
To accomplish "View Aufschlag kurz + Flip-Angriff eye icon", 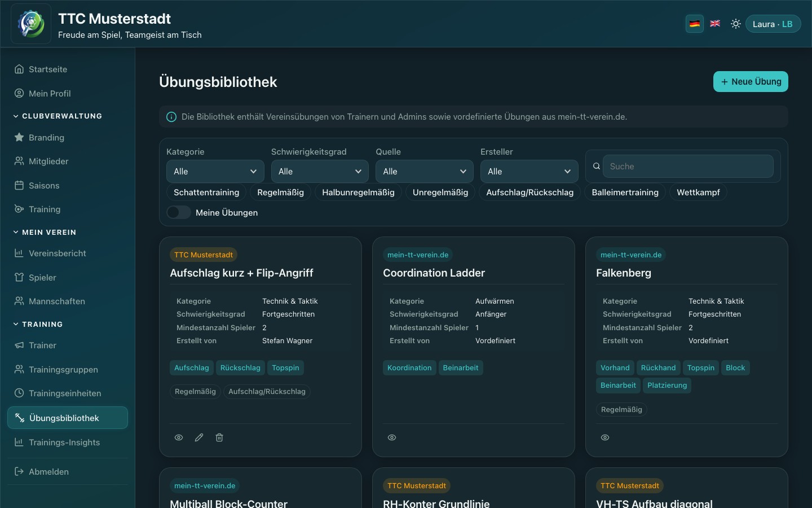I will click(179, 437).
